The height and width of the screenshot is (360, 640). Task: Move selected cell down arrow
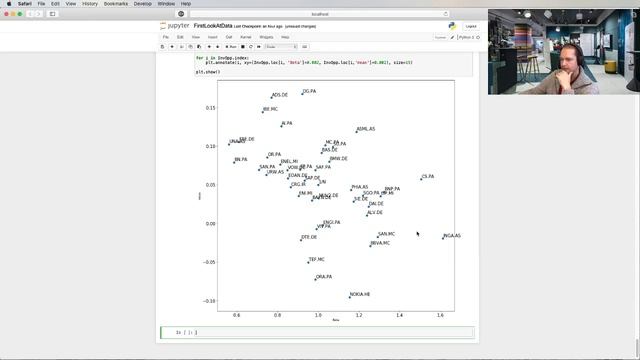[218, 47]
